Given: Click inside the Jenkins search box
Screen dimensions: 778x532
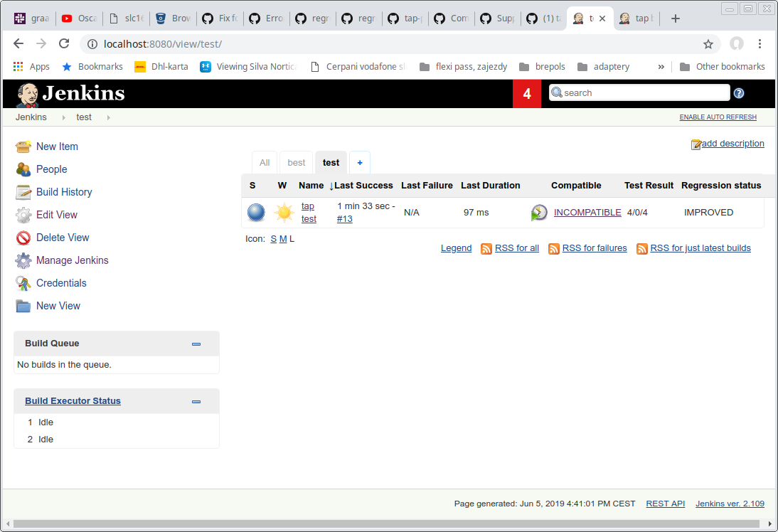Looking at the screenshot, I should [x=639, y=92].
